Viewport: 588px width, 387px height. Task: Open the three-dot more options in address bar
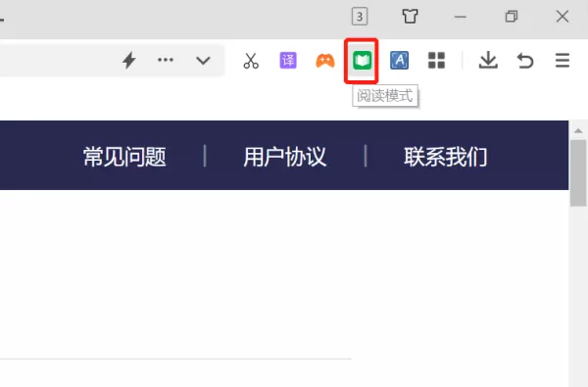[x=166, y=60]
